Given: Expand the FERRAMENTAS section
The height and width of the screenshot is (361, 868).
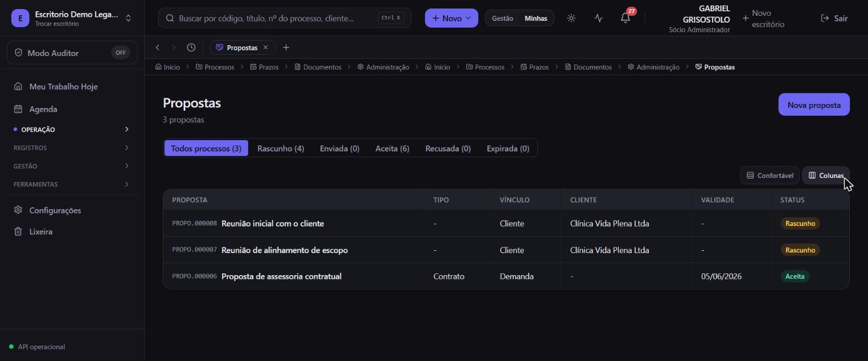Looking at the screenshot, I should (x=72, y=184).
